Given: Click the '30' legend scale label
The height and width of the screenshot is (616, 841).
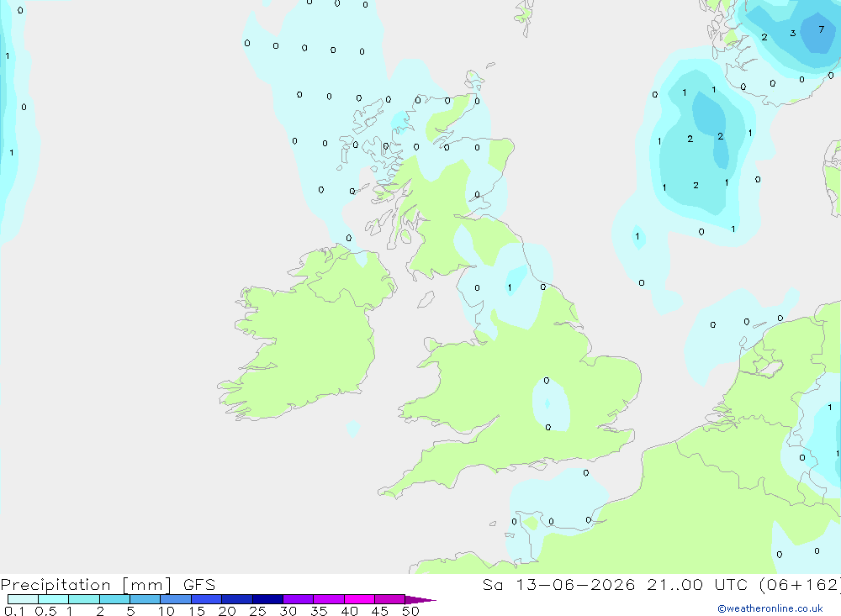Looking at the screenshot, I should (x=288, y=611).
